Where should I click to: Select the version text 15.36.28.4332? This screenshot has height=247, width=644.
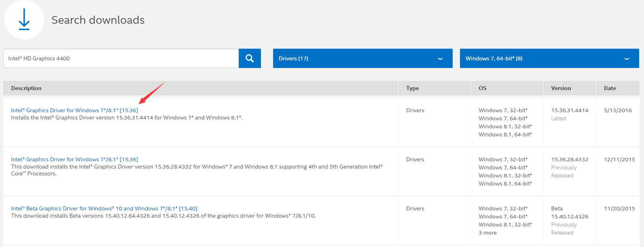click(569, 159)
